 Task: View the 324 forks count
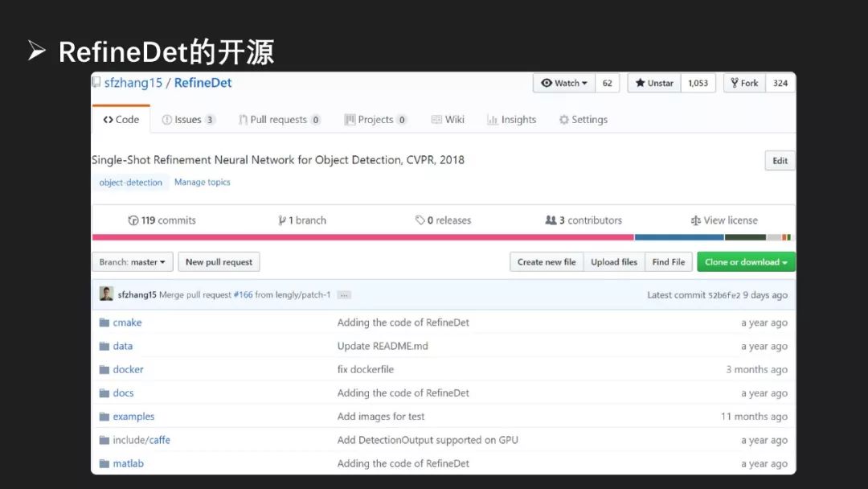click(x=780, y=83)
